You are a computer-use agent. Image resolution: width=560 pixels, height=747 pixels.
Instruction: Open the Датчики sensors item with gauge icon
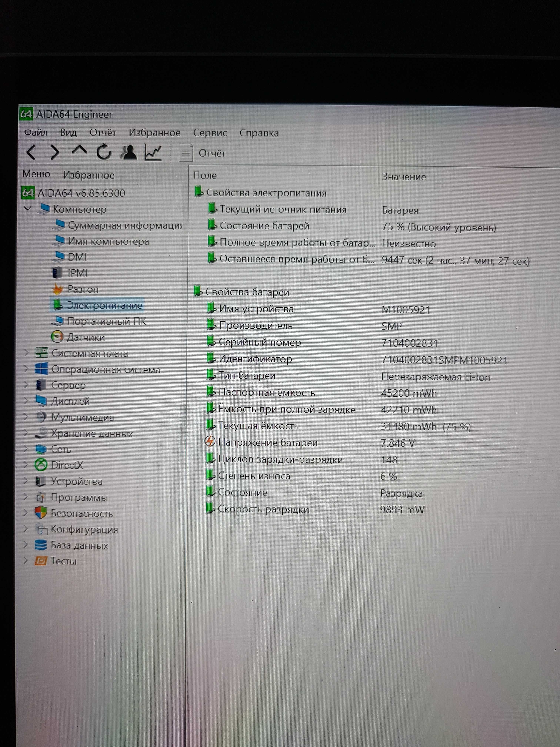tap(78, 337)
